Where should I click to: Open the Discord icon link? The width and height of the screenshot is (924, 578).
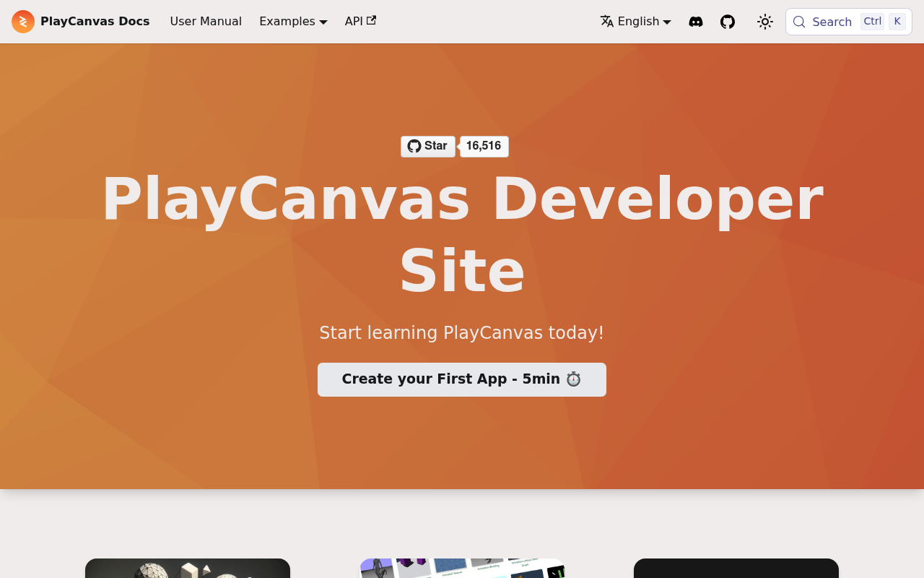(x=696, y=22)
